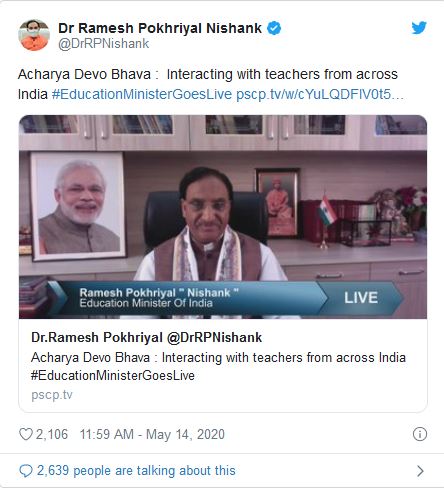
Task: Open the #EducationMinisterGoesLive hashtag link
Action: click(142, 94)
